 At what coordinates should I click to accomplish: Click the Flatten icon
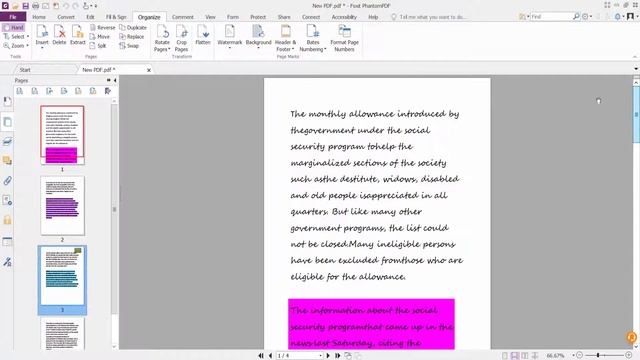point(203,31)
